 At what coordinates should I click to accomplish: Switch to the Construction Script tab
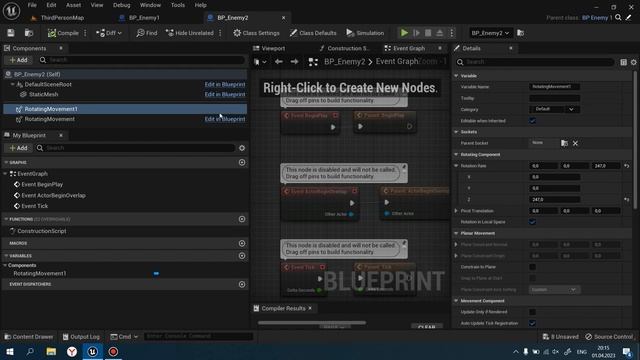tap(345, 48)
